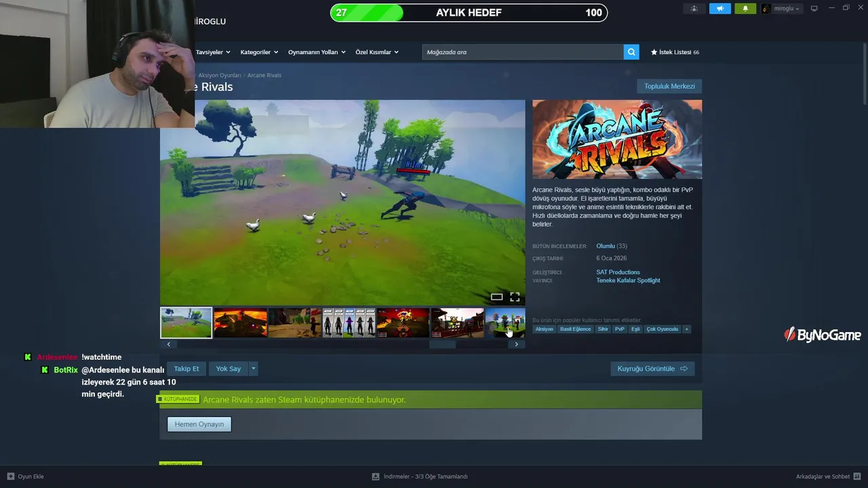This screenshot has height=488, width=868.
Task: Open the Teneke Kafalar Spotlight publisher link
Action: click(x=628, y=281)
